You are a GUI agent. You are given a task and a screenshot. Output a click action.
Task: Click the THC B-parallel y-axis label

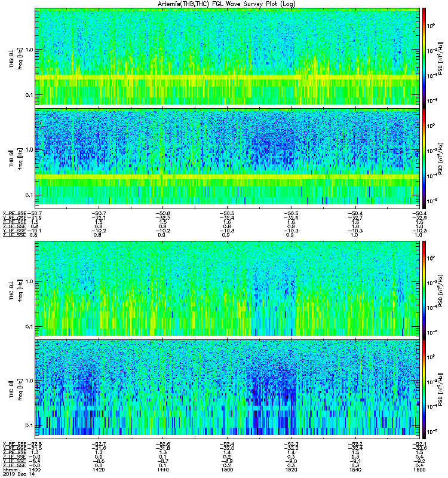click(16, 390)
